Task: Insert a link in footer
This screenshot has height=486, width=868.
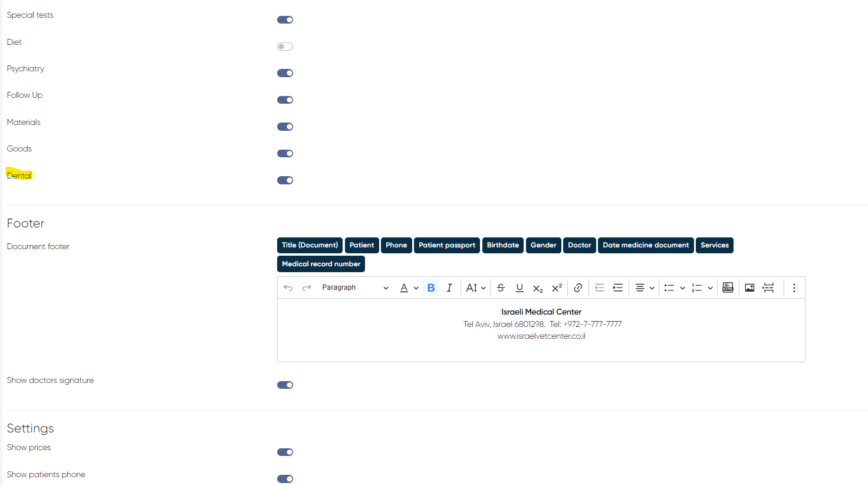Action: click(x=578, y=287)
